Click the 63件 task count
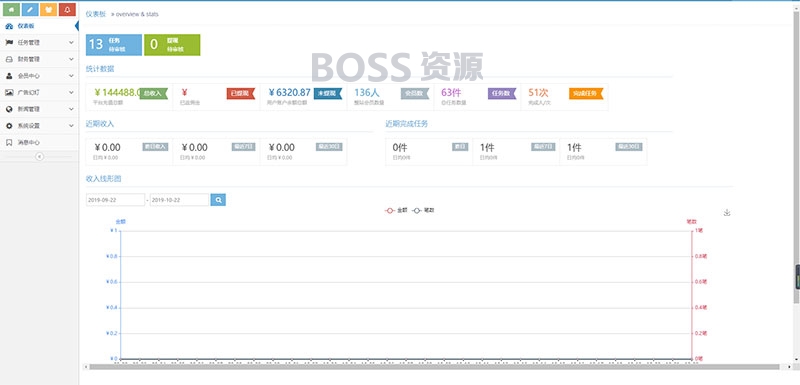 (x=452, y=92)
